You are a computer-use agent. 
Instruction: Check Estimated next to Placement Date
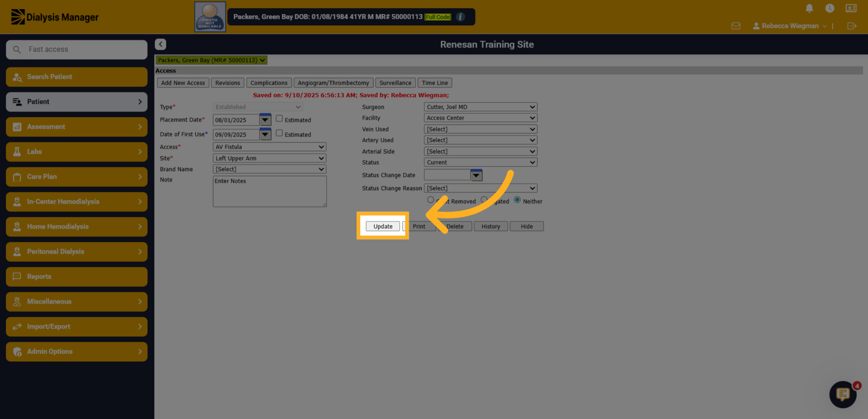(279, 119)
